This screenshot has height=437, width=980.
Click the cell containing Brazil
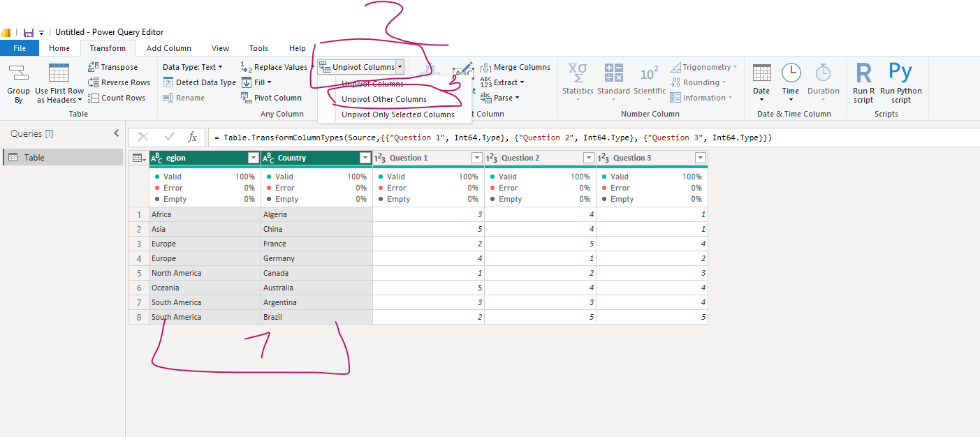tap(316, 317)
